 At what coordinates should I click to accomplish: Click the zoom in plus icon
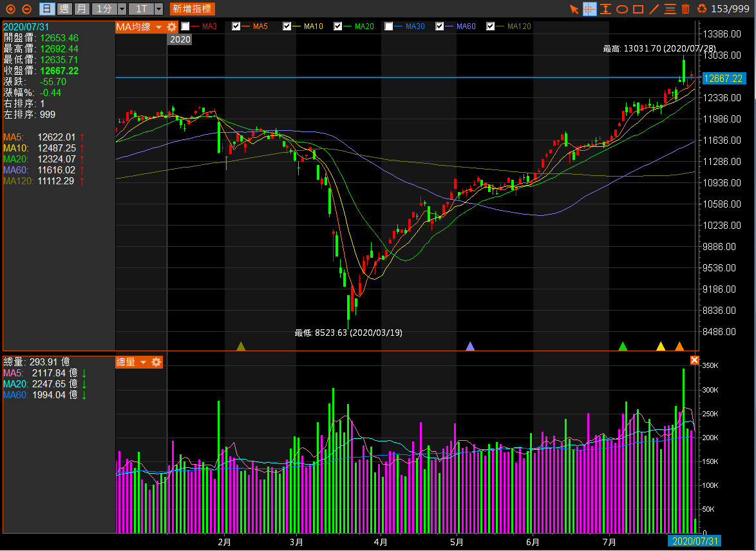[x=10, y=9]
